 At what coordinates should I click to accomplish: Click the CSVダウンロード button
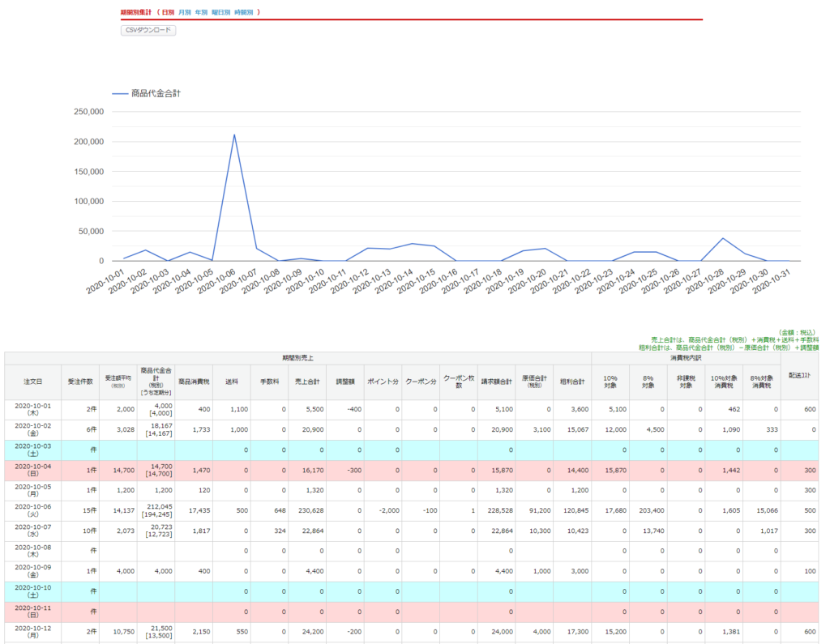pyautogui.click(x=148, y=30)
